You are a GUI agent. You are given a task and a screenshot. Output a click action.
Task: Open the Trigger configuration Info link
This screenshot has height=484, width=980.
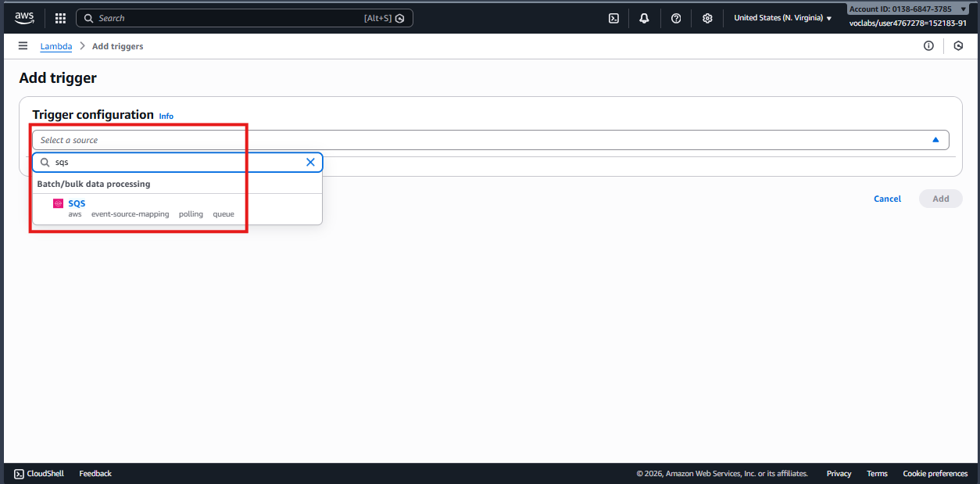pos(166,116)
